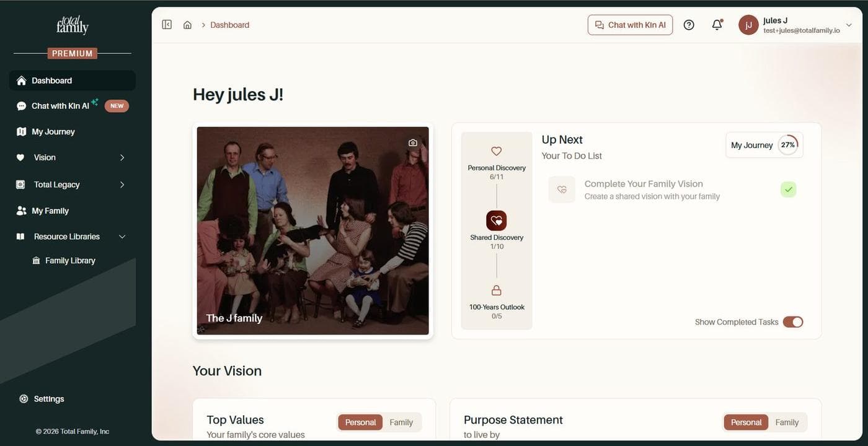
Task: Click the Family Library building icon
Action: pyautogui.click(x=36, y=261)
